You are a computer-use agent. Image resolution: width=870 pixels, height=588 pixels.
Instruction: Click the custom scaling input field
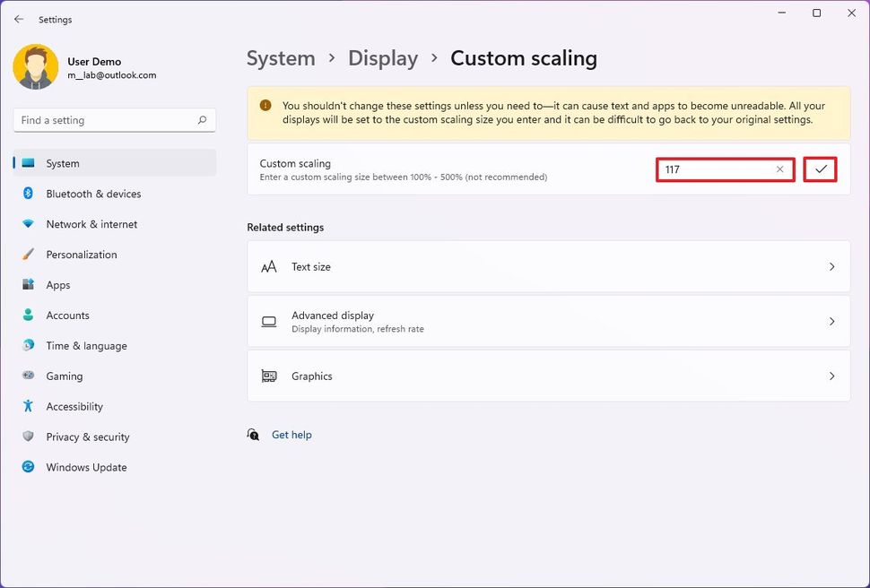pyautogui.click(x=715, y=169)
